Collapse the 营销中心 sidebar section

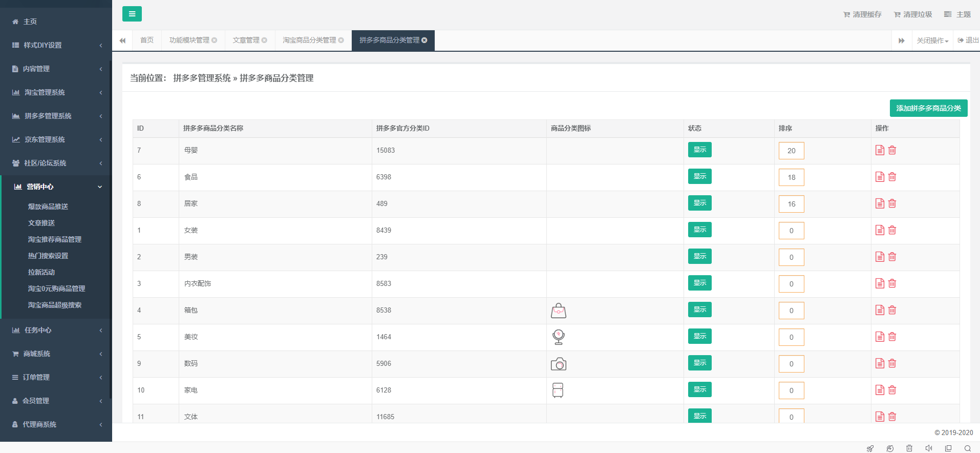55,187
